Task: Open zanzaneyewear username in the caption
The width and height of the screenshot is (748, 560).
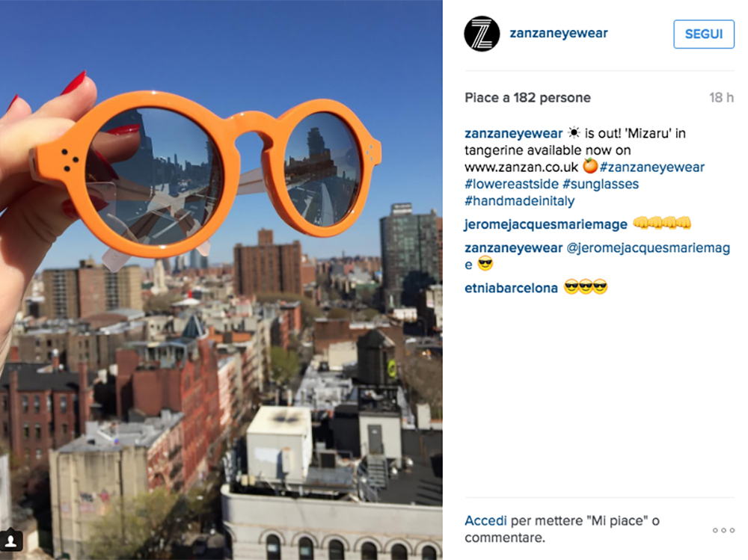Action: [x=514, y=134]
